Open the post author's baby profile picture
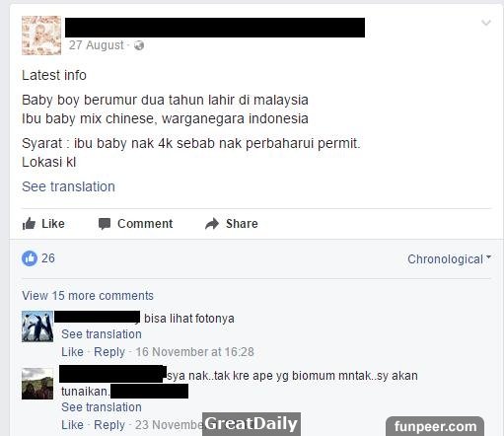Screen dimensions: 504x436 [x=41, y=36]
